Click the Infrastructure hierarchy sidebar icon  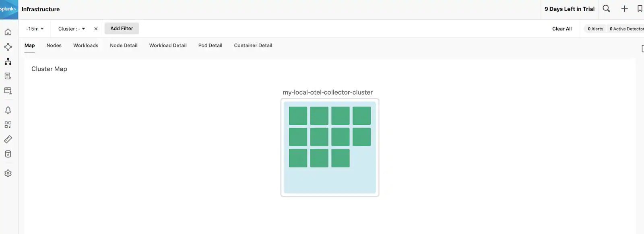(x=8, y=62)
